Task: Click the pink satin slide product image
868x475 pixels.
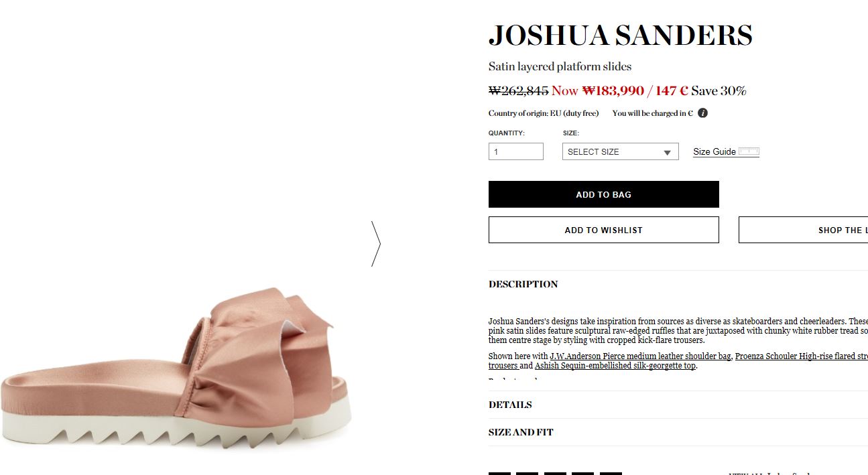Action: (x=177, y=374)
